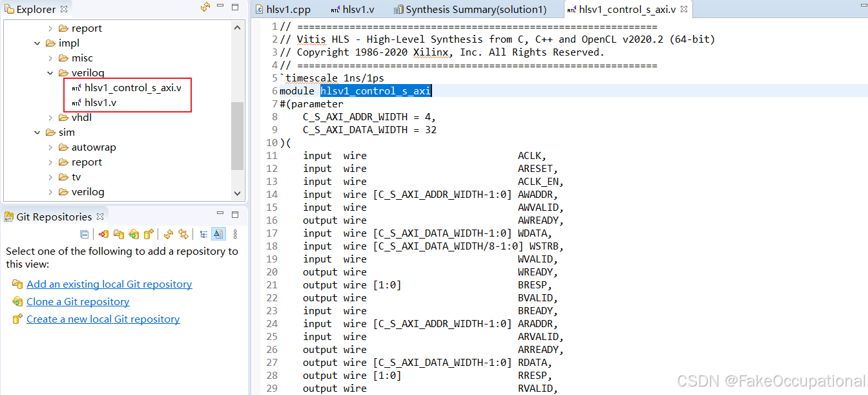Click Create new repository plus icon in Git toolbar
This screenshot has height=395, width=868.
point(149,234)
